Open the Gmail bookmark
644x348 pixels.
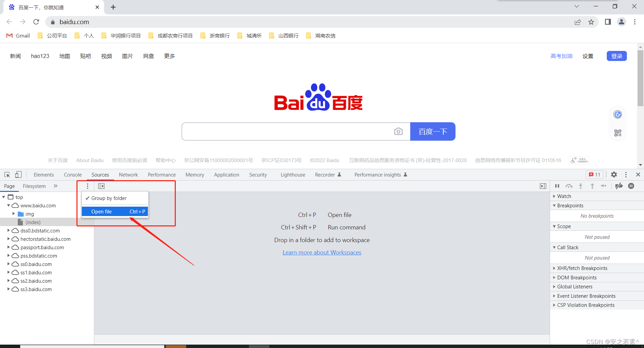click(18, 36)
